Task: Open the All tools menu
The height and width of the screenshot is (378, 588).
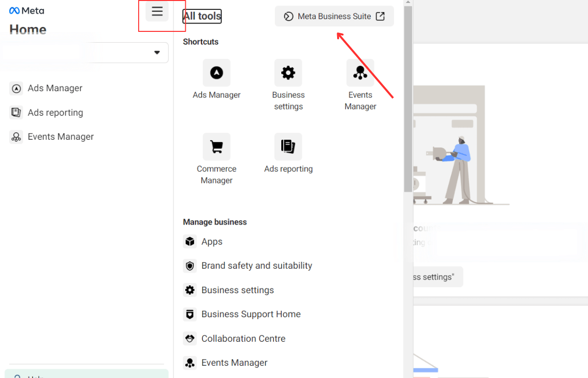Action: tap(202, 16)
